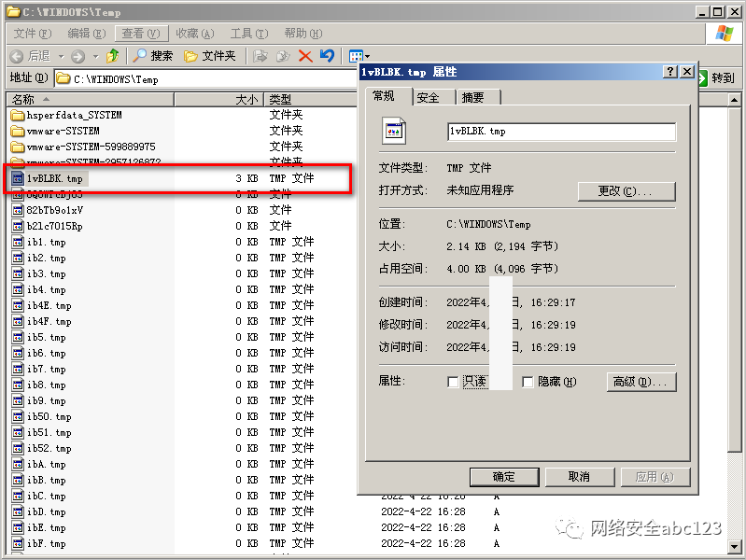
Task: Click the ibE.tmp file name
Action: click(46, 527)
